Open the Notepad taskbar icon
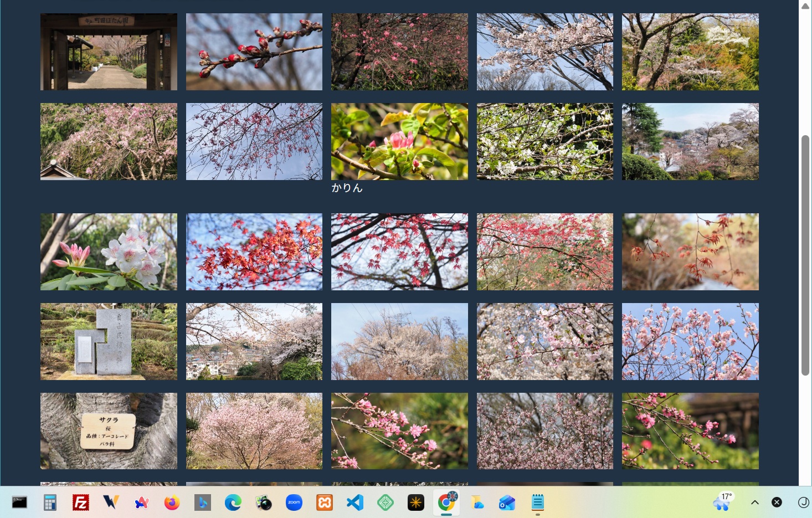The height and width of the screenshot is (518, 812). (x=537, y=502)
